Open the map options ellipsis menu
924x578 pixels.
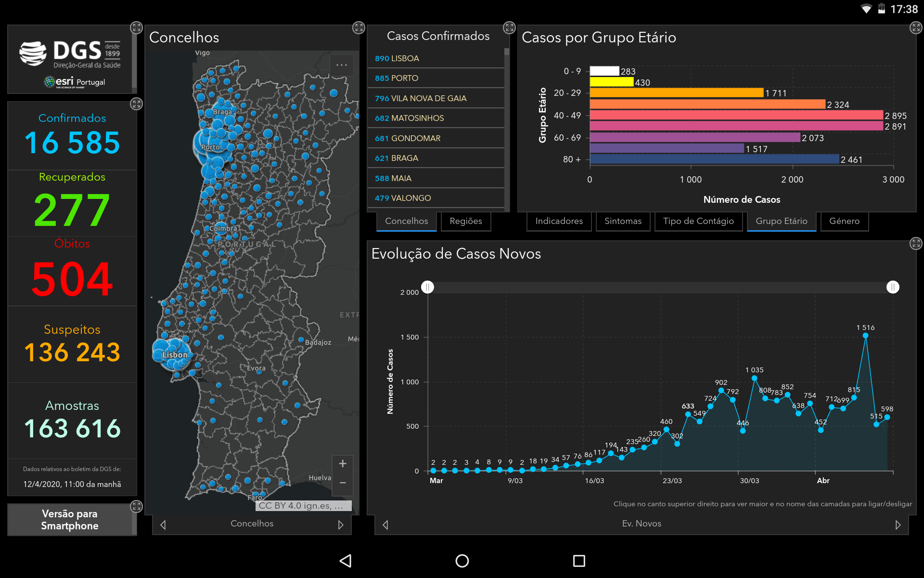coord(341,65)
